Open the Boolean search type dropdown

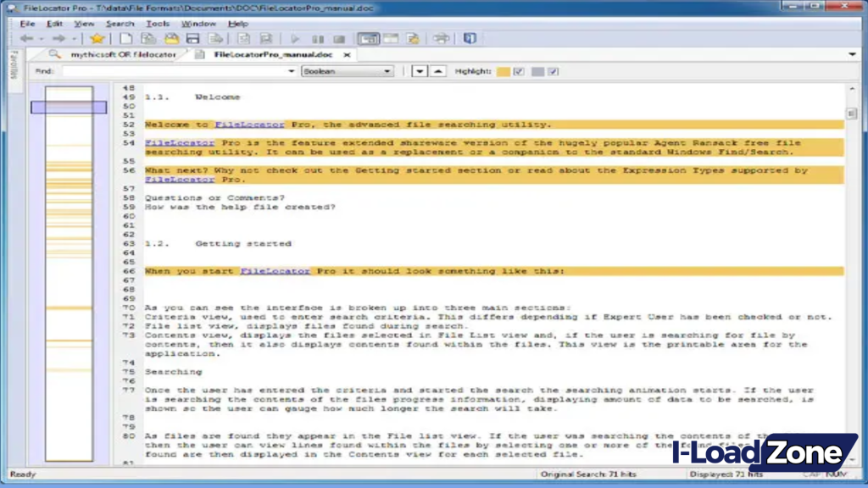[x=388, y=71]
